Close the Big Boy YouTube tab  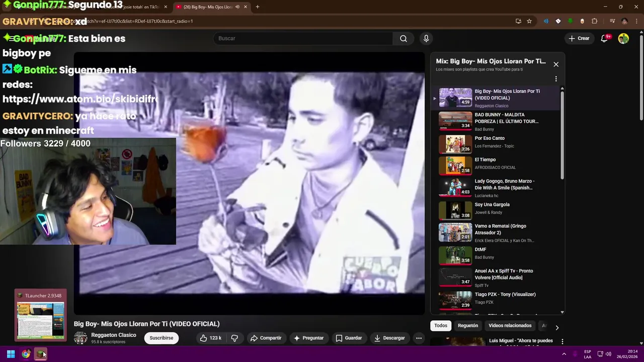pyautogui.click(x=246, y=7)
